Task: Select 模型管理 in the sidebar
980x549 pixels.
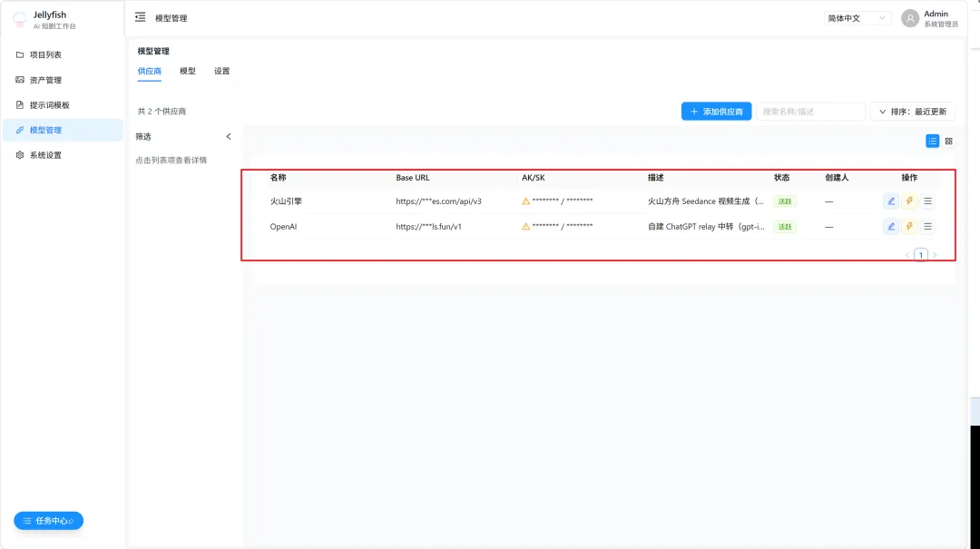Action: (63, 130)
